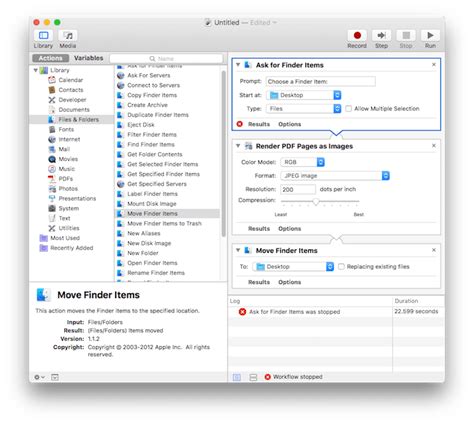The width and height of the screenshot is (474, 424).
Task: Select System category in Library
Action: (69, 208)
